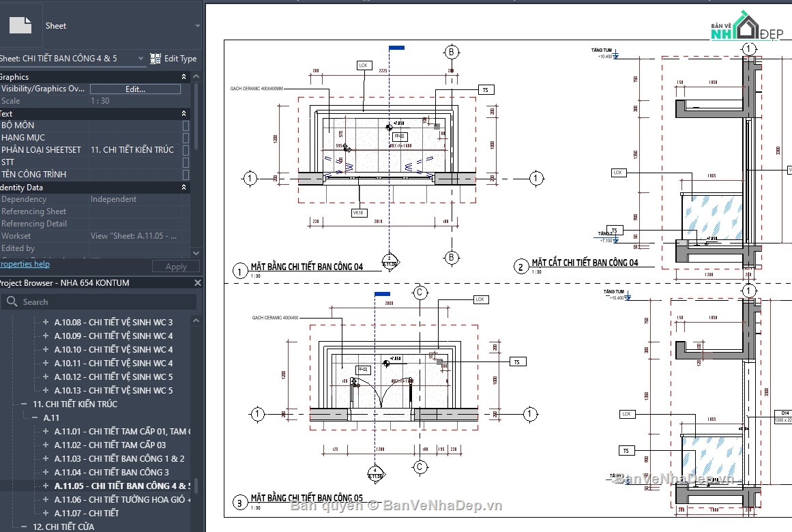Select grid bubble C atop plan 05
This screenshot has width=792, height=532.
[420, 293]
